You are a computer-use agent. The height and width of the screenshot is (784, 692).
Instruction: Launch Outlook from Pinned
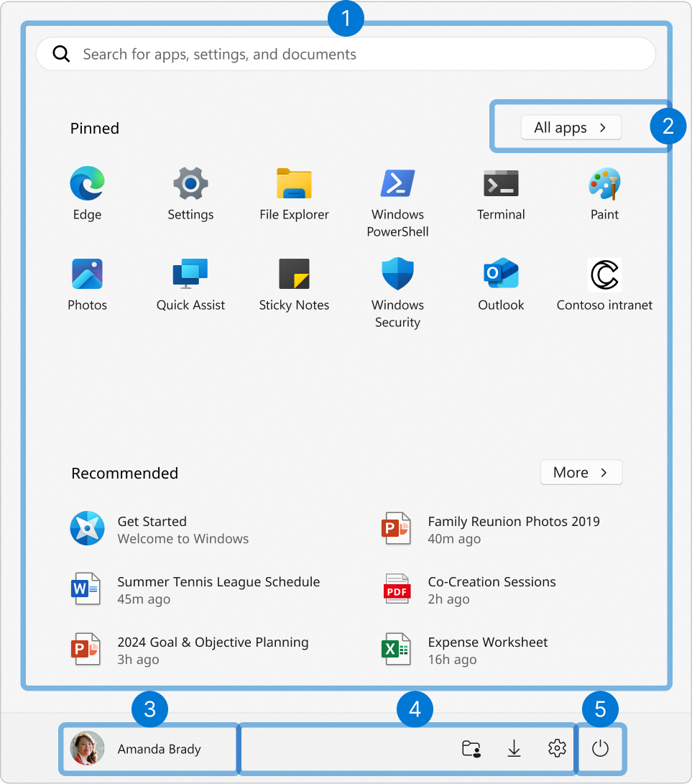[x=501, y=285]
